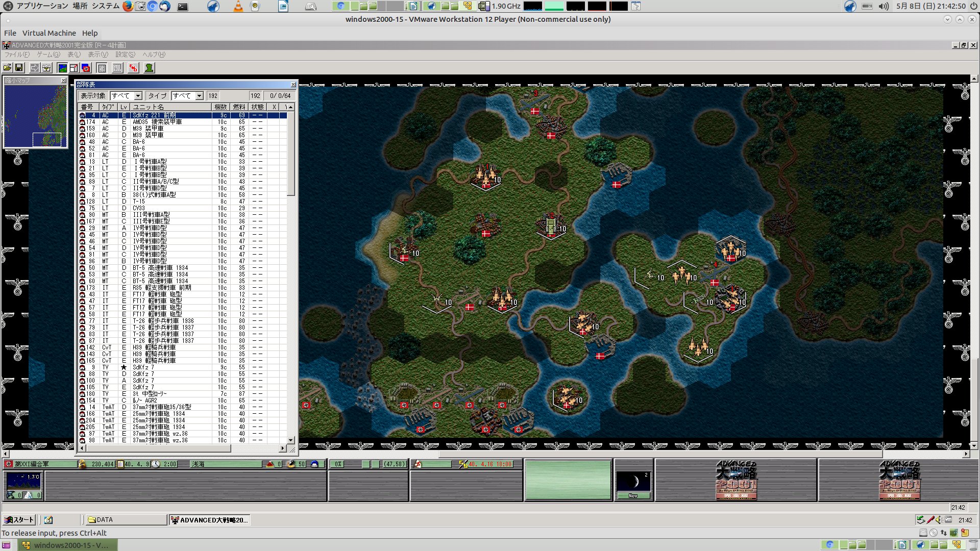Click the green commander bust toolbar icon
Viewport: 980px width, 551px height.
pos(149,68)
